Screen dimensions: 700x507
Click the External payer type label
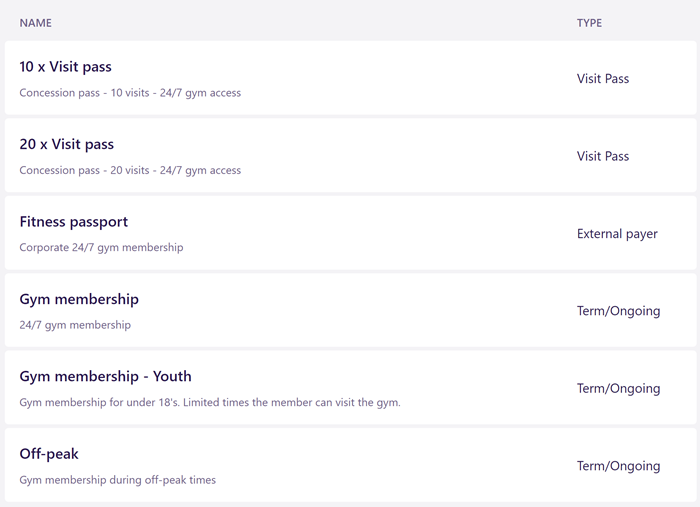coord(617,234)
